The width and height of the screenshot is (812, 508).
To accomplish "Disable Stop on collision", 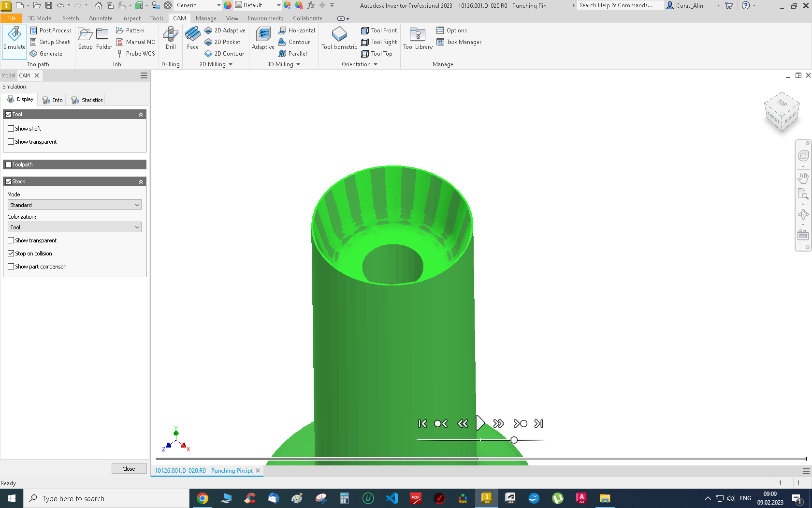I will [x=11, y=253].
